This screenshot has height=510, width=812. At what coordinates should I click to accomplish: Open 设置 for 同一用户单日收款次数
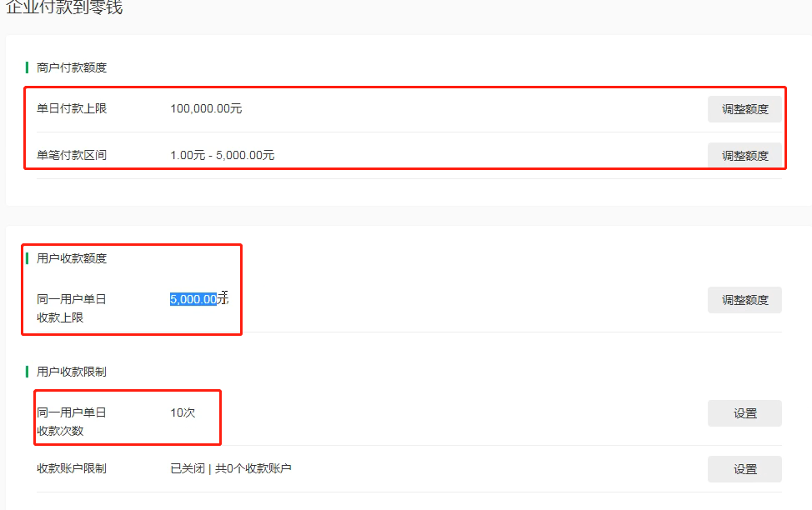744,413
